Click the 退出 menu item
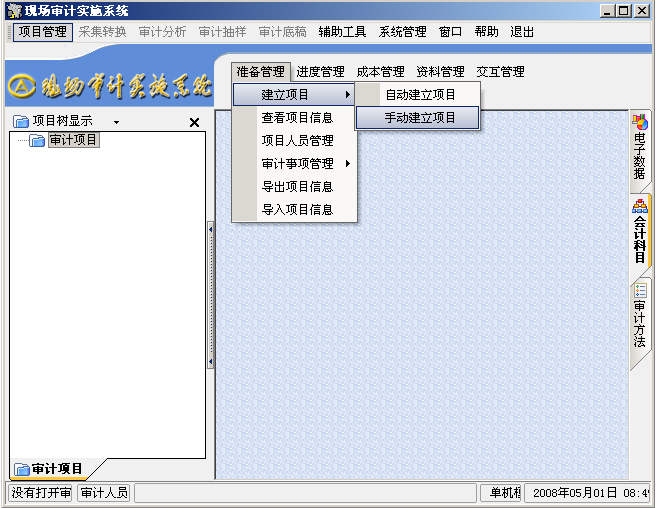656x508 pixels. point(522,32)
